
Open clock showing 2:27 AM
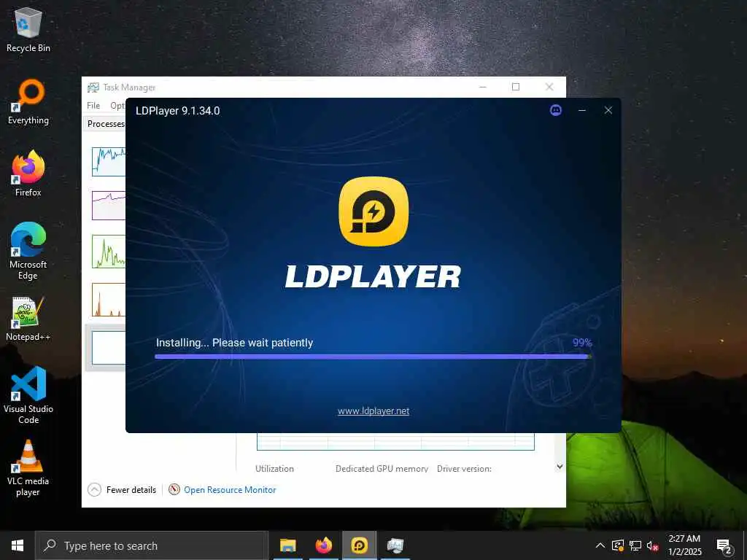coord(684,545)
